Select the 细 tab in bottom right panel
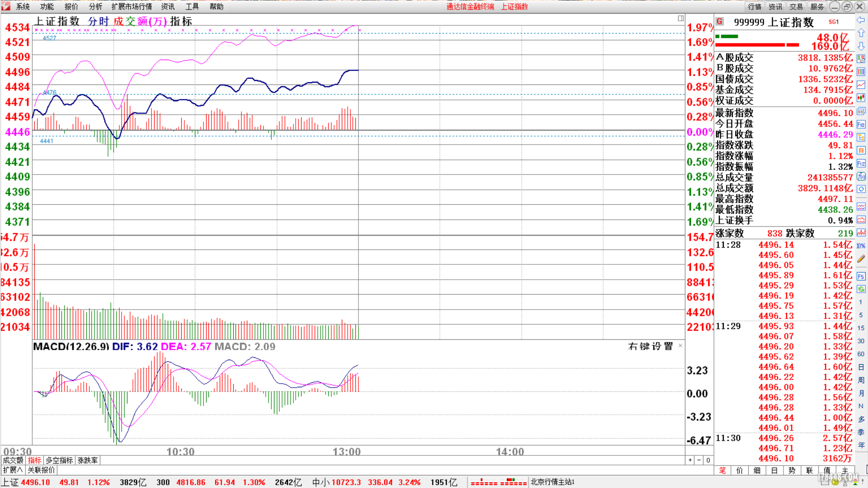The image size is (868, 488). click(x=757, y=470)
